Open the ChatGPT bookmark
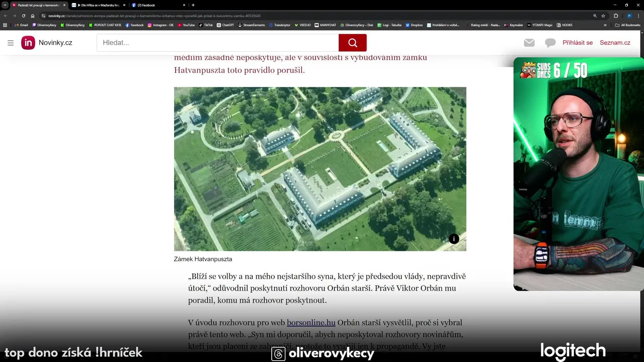Screen dimensions: 644x362 [x=225, y=25]
